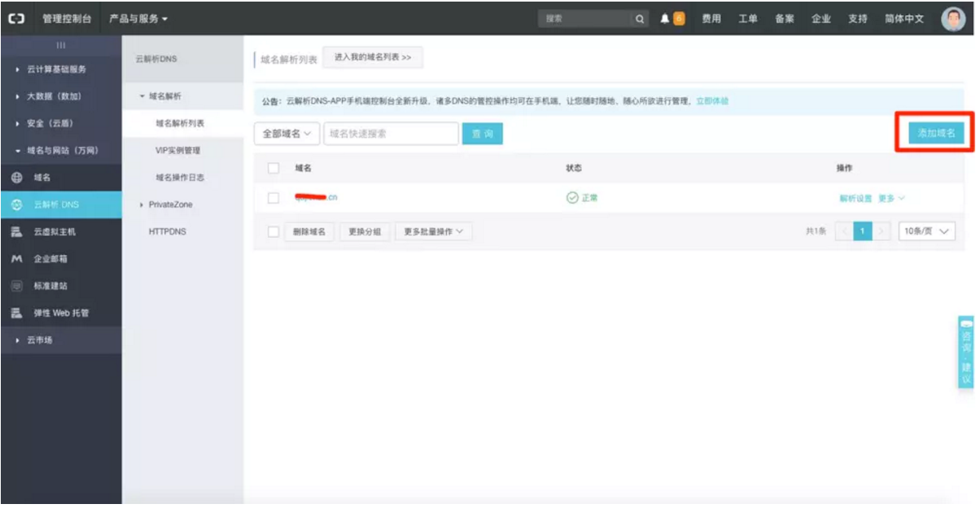Open the 更多批量操作 dropdown
Screen dimensions: 980x508
click(x=433, y=231)
